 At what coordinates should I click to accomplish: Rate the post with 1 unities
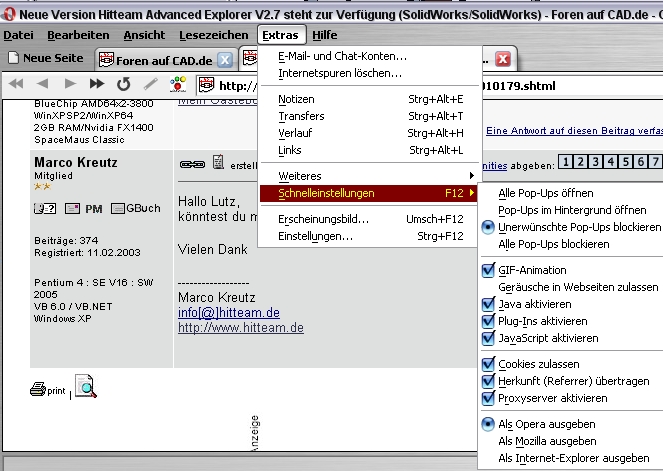[x=566, y=162]
